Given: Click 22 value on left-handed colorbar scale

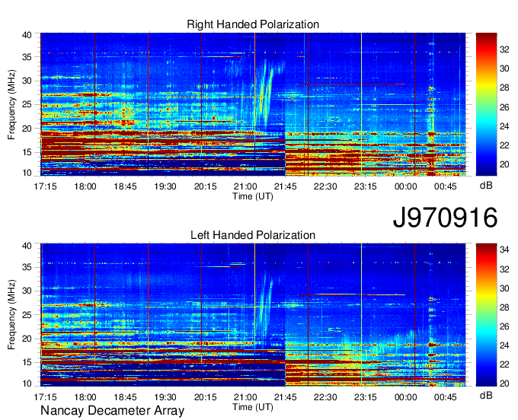Looking at the screenshot, I should pyautogui.click(x=504, y=364).
